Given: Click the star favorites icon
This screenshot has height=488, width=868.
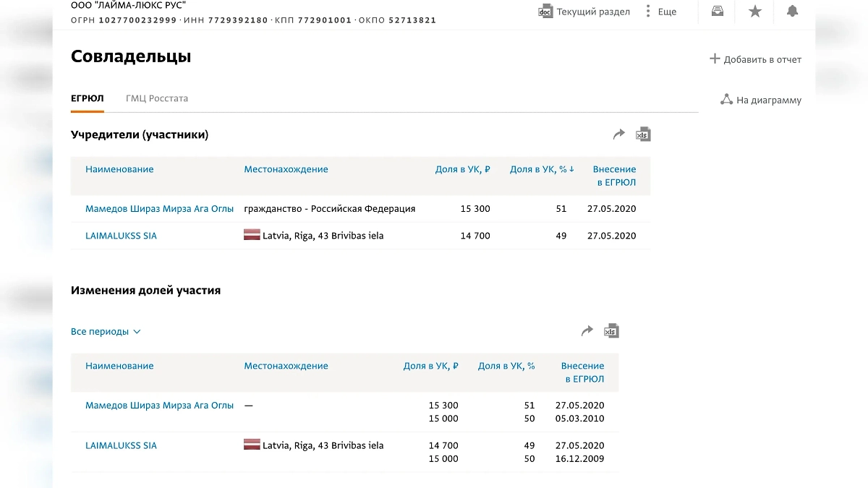Looking at the screenshot, I should tap(755, 11).
